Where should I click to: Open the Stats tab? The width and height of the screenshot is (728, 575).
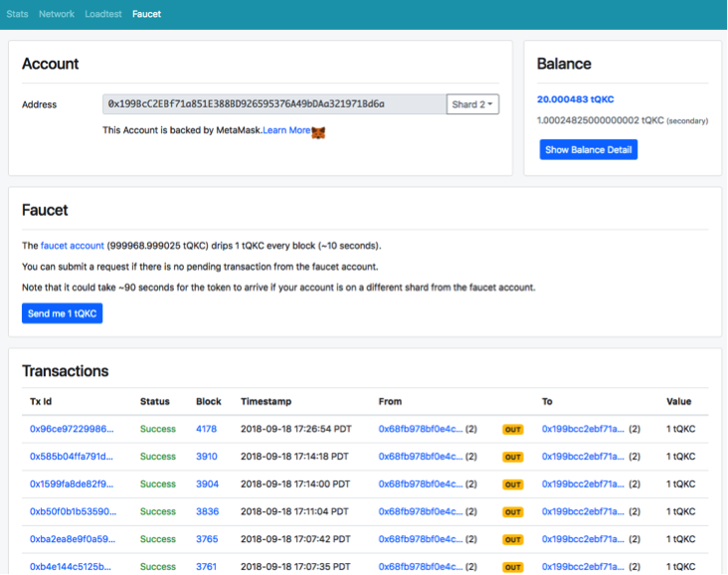[x=17, y=14]
